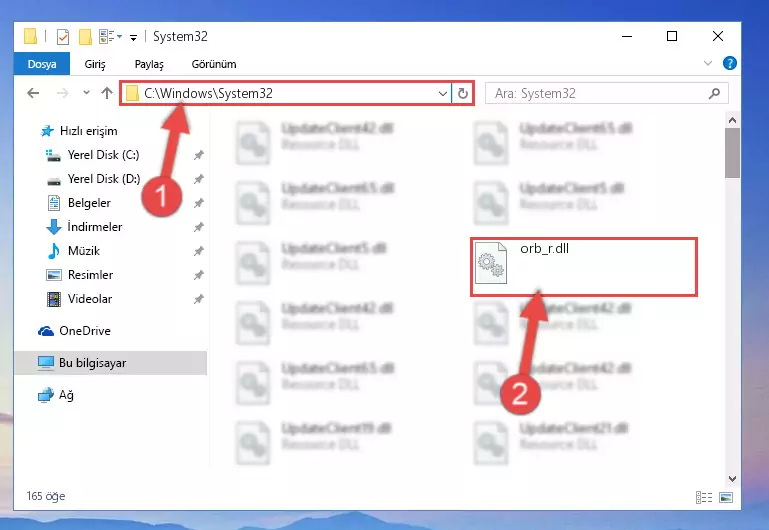Open the recent locations dropdown arrow
Viewport: 769px width, 530px height.
click(86, 92)
